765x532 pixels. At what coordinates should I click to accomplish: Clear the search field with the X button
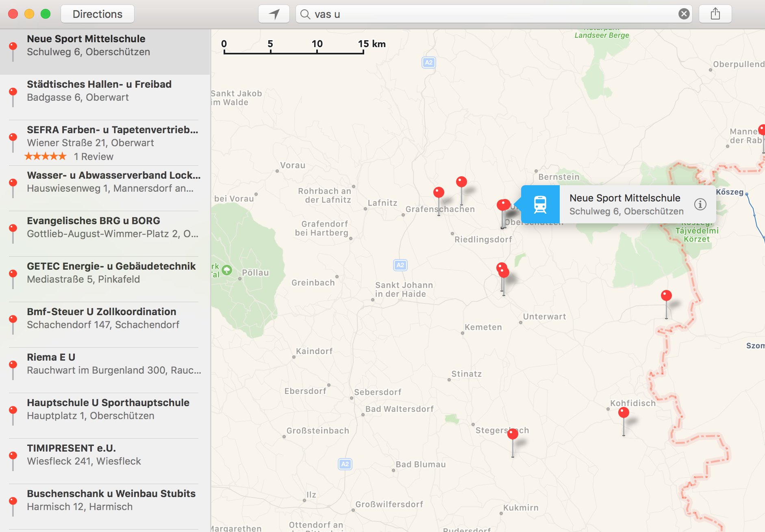[684, 14]
